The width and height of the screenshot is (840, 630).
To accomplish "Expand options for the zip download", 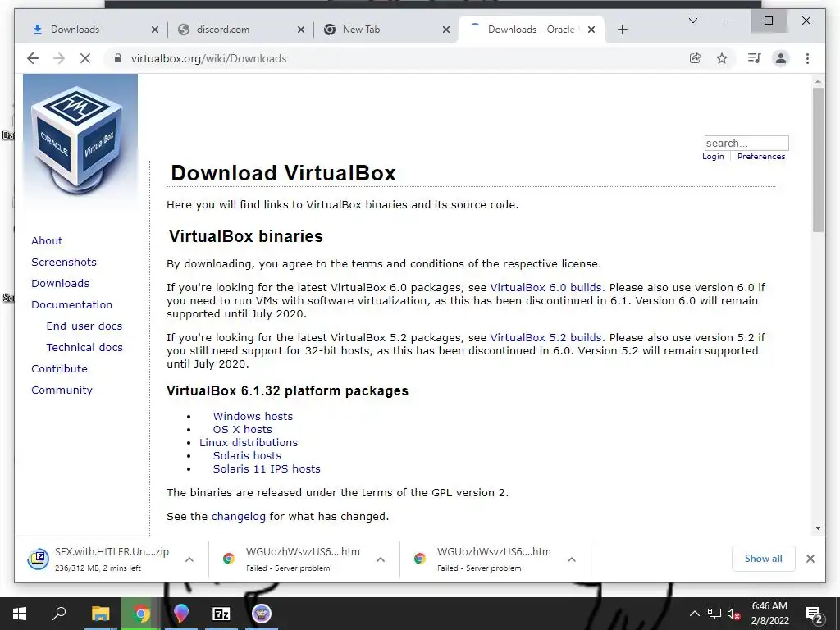I will point(189,559).
